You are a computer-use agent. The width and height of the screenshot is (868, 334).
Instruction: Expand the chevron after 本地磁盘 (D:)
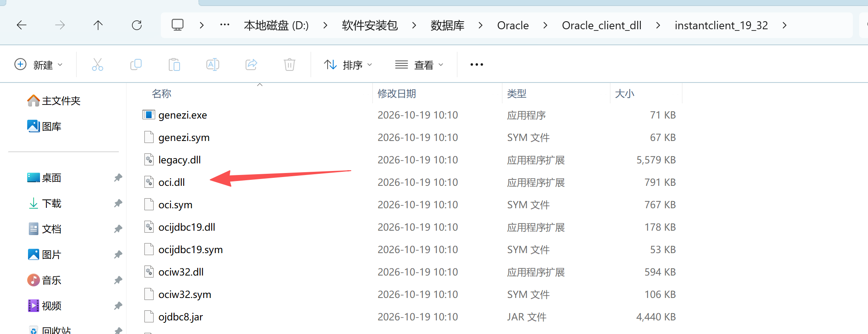coord(325,25)
